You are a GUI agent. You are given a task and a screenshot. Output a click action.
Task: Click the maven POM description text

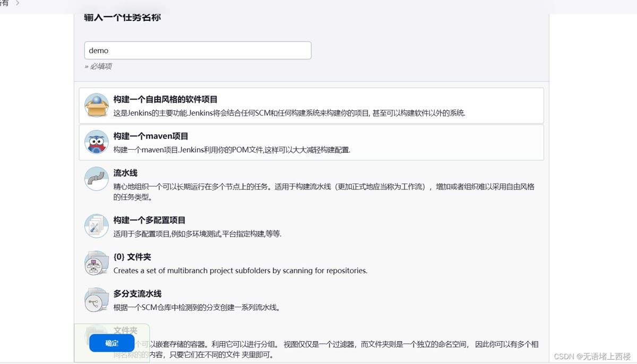click(x=232, y=150)
